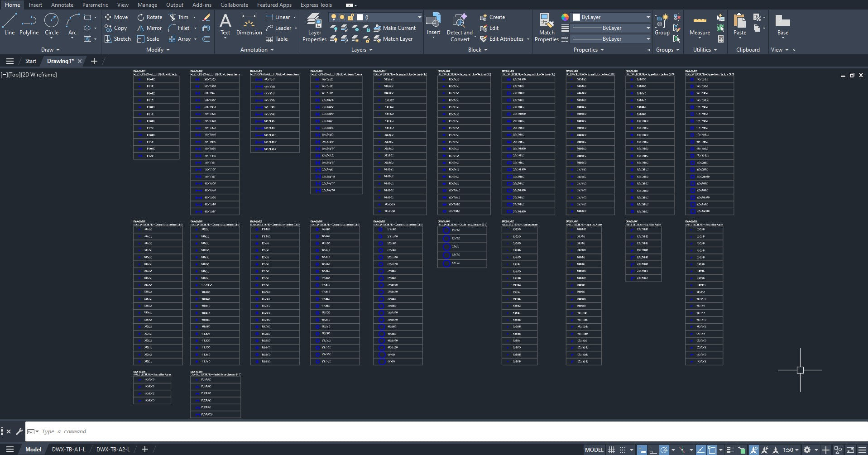Toggle drawing grid display in status bar
Screen dimensions: 868x455
click(611, 450)
